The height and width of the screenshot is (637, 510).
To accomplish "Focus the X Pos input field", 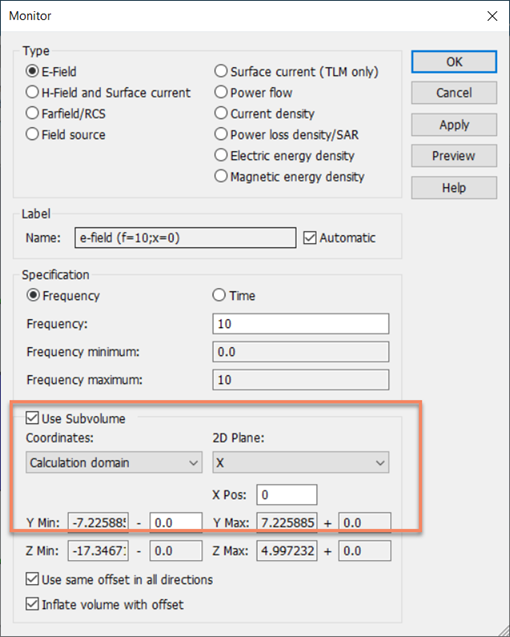I will pos(287,495).
